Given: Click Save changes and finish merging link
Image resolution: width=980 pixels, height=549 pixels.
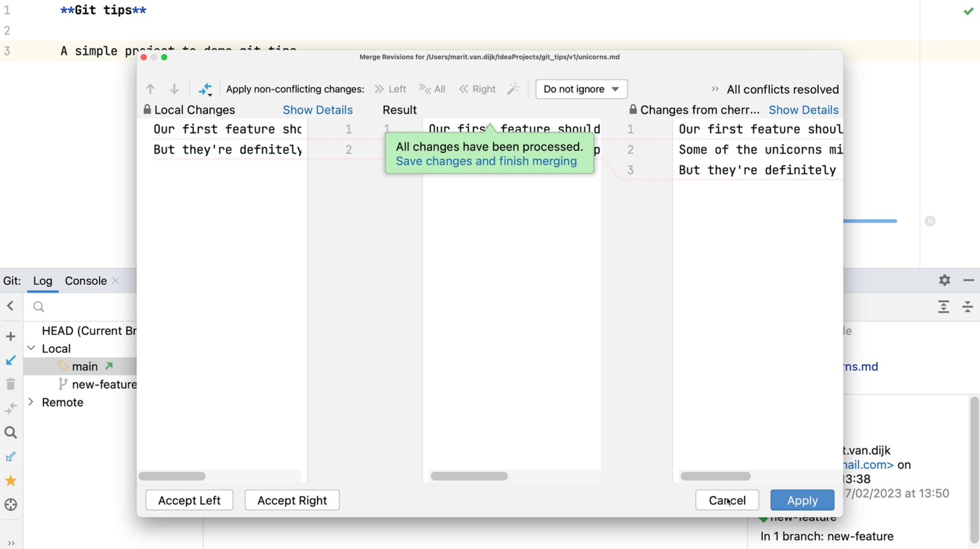Looking at the screenshot, I should [x=487, y=161].
